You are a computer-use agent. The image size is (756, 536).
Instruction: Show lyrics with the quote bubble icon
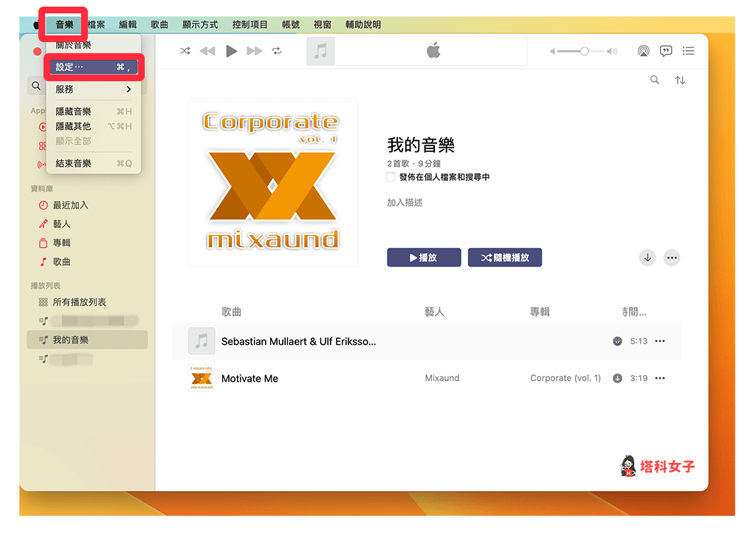[x=665, y=50]
